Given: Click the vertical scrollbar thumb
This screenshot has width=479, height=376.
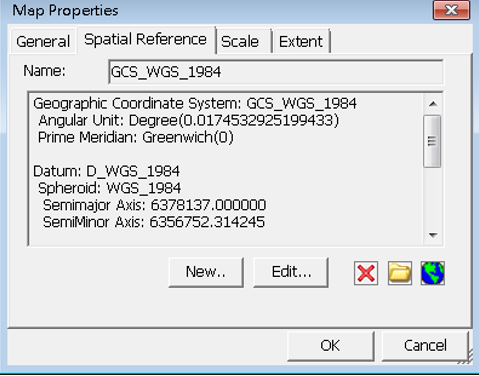Looking at the screenshot, I should click(x=432, y=141).
